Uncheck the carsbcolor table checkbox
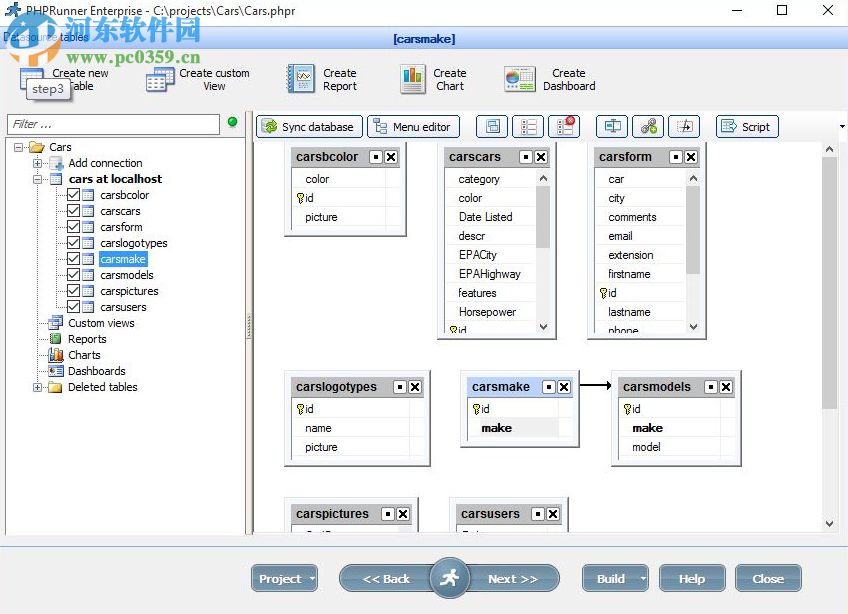The height and width of the screenshot is (614, 848). coord(73,195)
